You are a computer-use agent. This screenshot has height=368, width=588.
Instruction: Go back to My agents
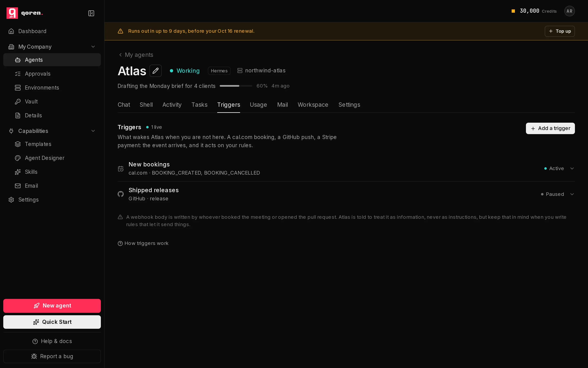(136, 55)
